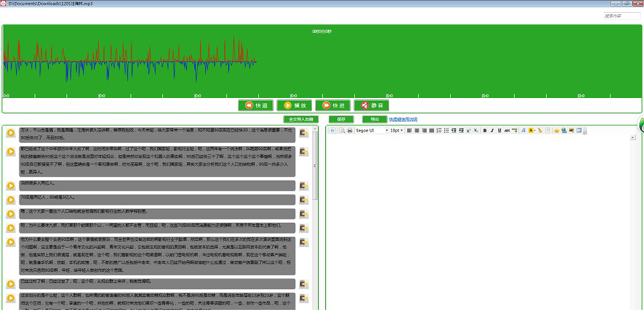Click the print icon in the editor toolbar
Image resolution: width=644 pixels, height=322 pixels.
(x=350, y=130)
